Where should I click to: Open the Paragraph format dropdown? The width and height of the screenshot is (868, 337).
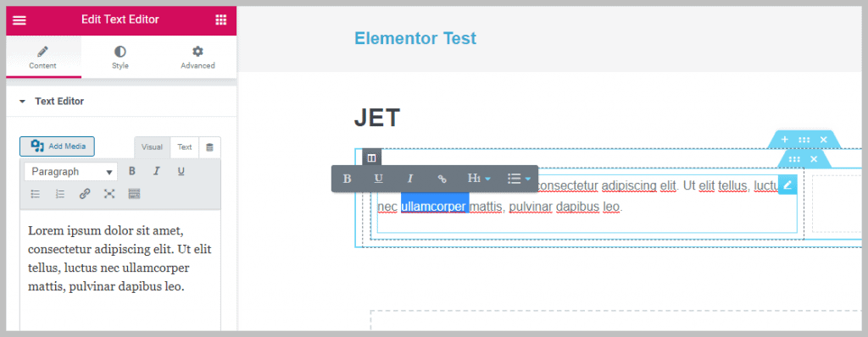click(71, 172)
